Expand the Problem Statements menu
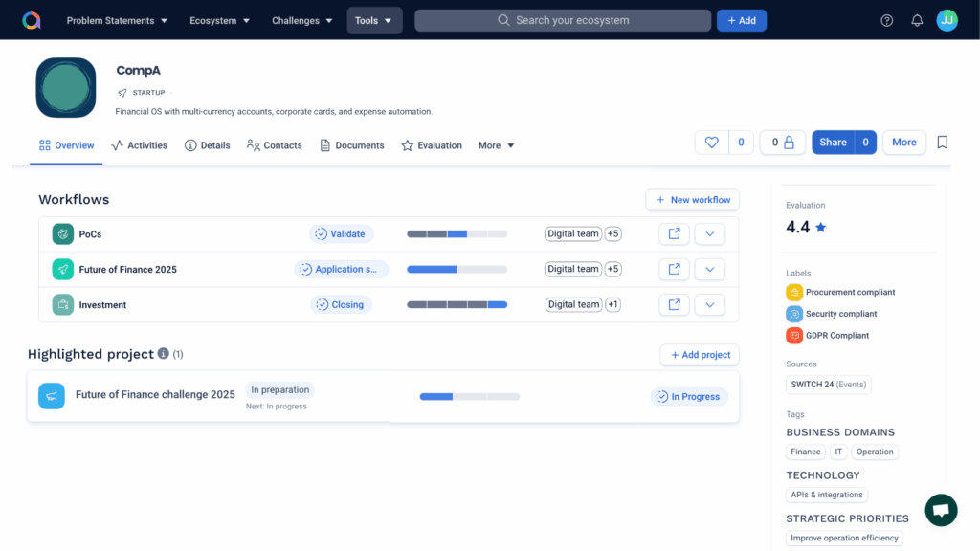This screenshot has width=980, height=551. [x=116, y=19]
